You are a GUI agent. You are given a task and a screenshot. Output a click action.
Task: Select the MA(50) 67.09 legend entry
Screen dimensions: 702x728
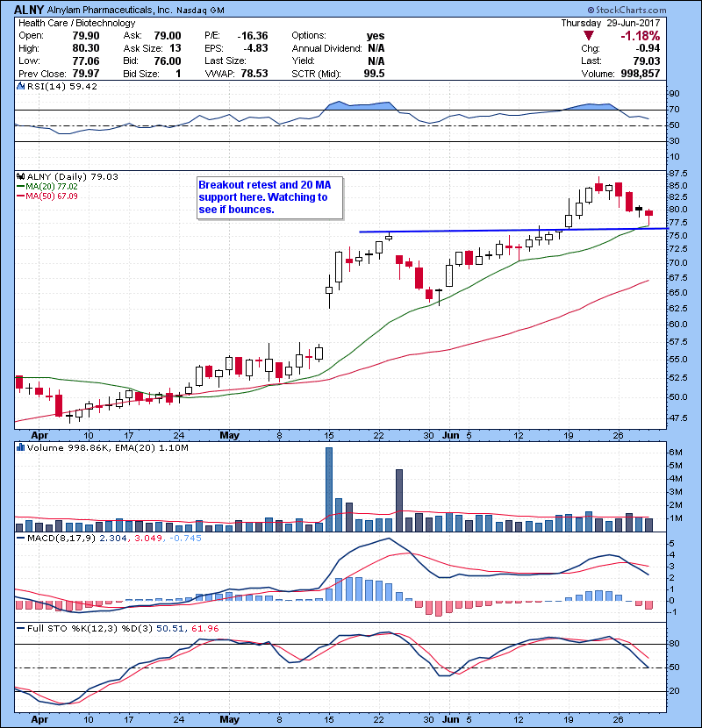click(x=47, y=196)
